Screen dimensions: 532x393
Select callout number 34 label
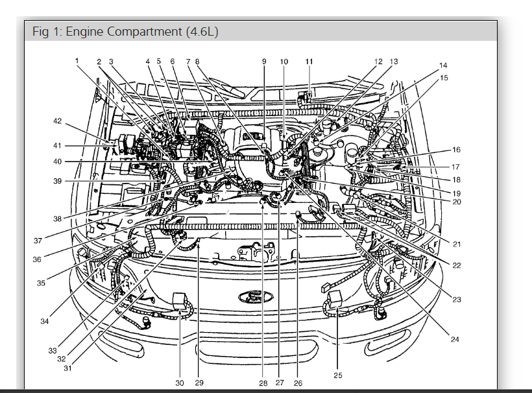click(x=45, y=321)
